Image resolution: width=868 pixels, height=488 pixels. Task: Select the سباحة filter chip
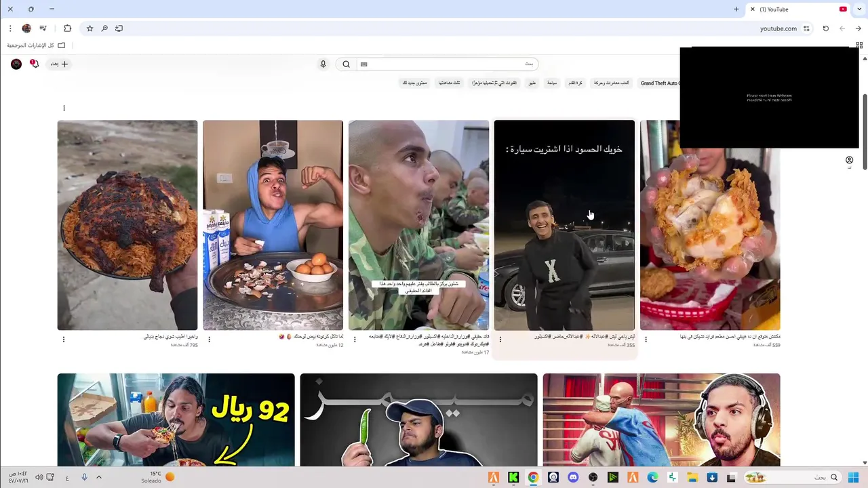pos(552,83)
